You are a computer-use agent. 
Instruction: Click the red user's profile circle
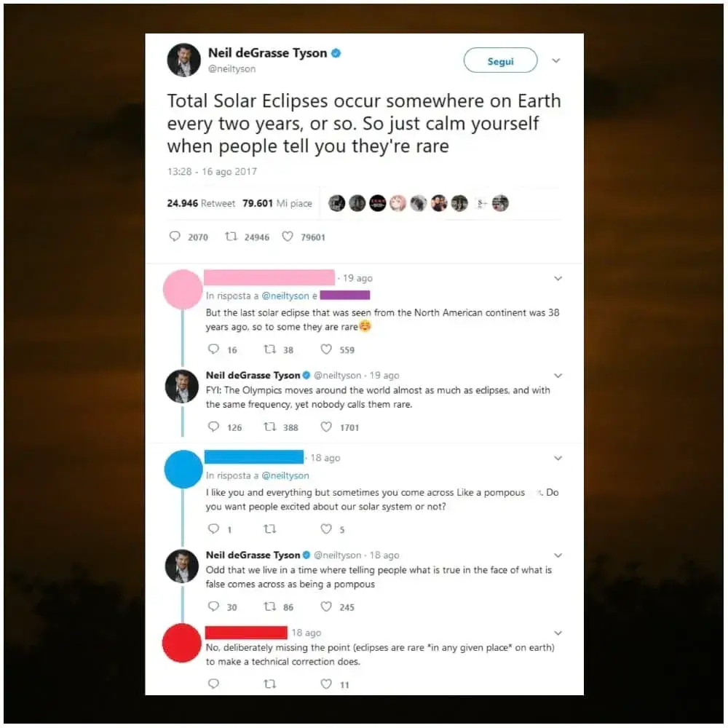(x=182, y=643)
